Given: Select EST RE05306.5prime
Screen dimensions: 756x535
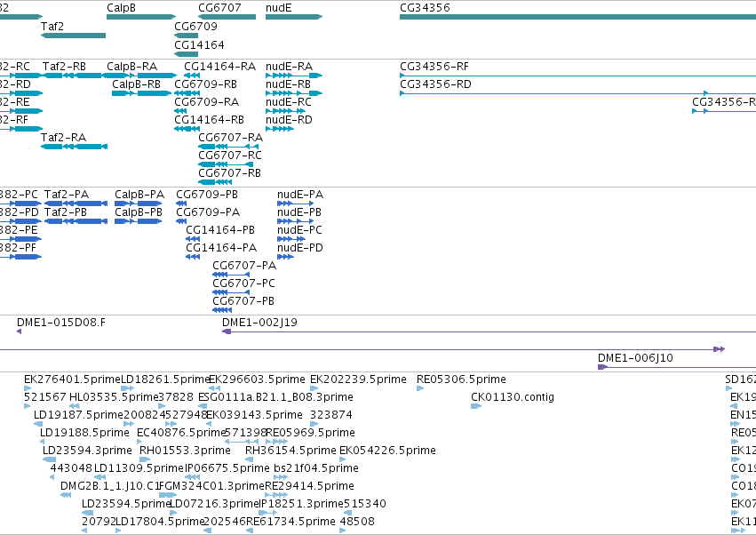Looking at the screenshot, I should (461, 379).
